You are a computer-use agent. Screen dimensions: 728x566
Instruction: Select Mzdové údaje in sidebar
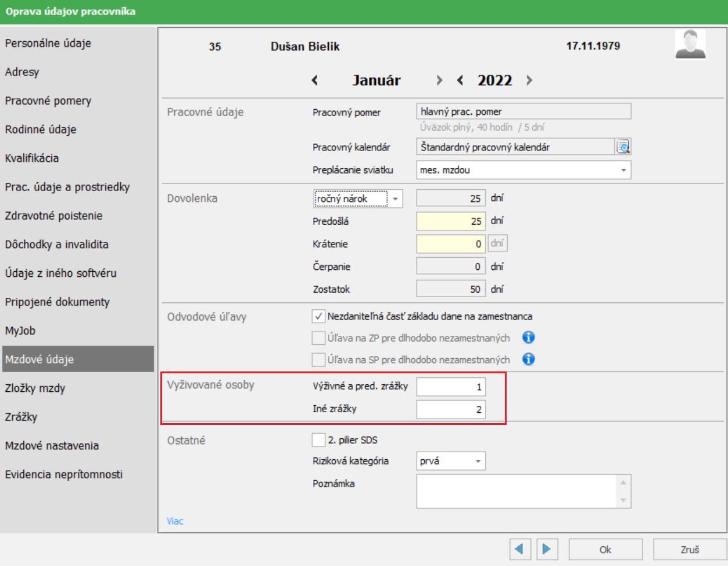pyautogui.click(x=78, y=359)
